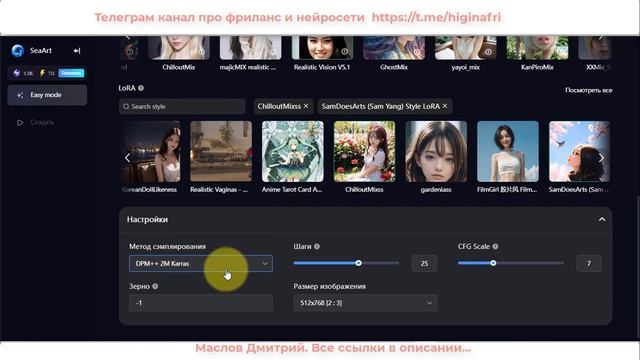Click the Шаги value field showing 25
640x360 pixels.
pyautogui.click(x=424, y=263)
